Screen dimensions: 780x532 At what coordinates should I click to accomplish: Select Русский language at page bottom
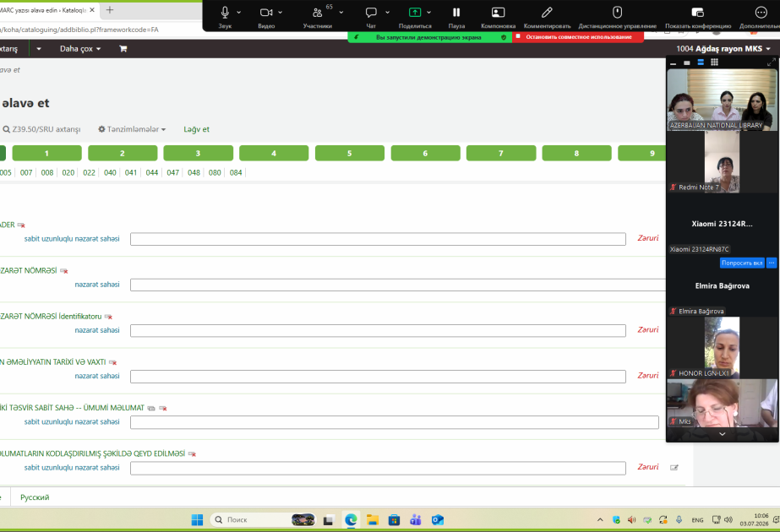pyautogui.click(x=35, y=497)
